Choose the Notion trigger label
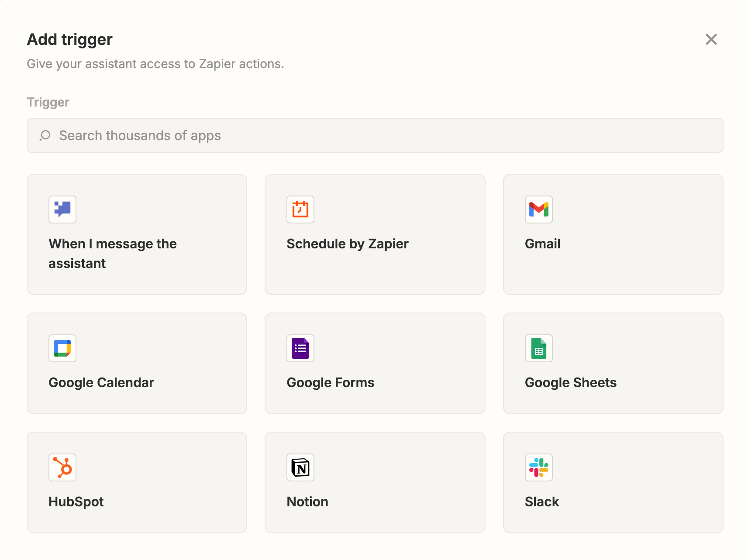This screenshot has width=748, height=560. pyautogui.click(x=307, y=502)
